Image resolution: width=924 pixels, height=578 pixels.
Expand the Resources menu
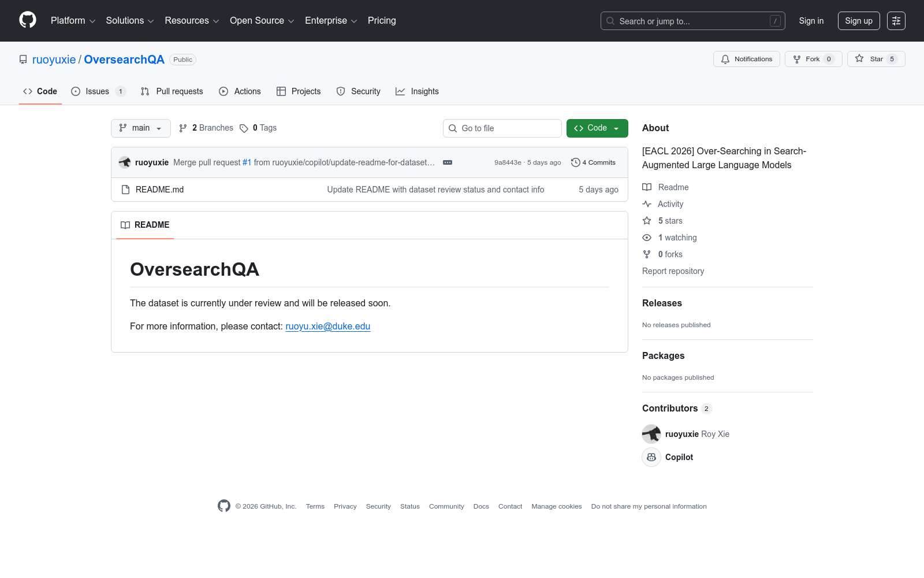(192, 21)
